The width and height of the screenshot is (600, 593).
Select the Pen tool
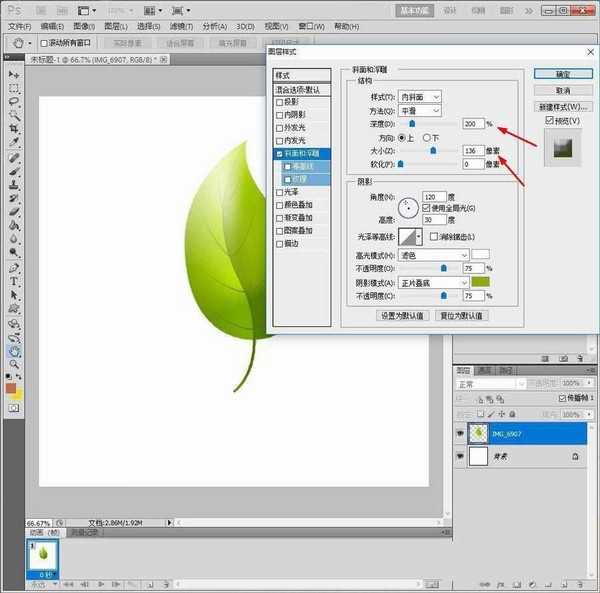(14, 269)
